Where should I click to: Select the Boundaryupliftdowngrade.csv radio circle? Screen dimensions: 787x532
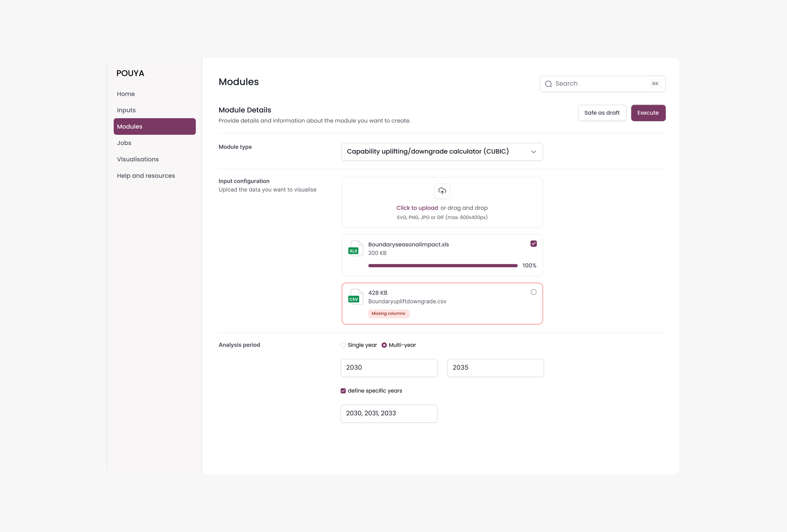pos(533,292)
